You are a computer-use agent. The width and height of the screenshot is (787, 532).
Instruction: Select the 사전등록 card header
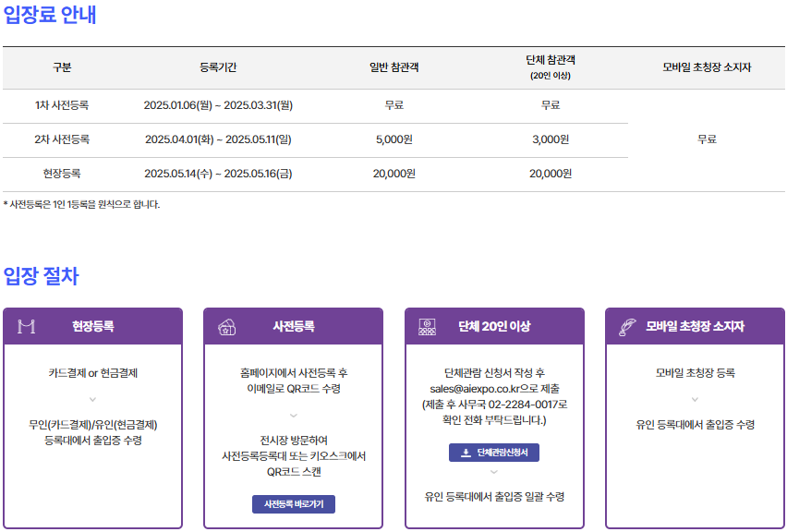pos(294,326)
